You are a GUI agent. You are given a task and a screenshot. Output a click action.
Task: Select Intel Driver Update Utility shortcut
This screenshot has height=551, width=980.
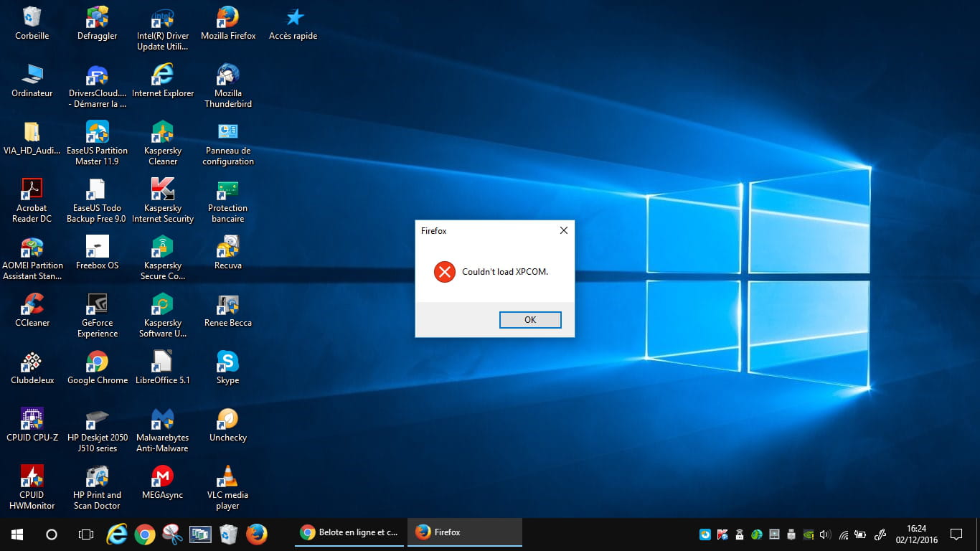[163, 29]
